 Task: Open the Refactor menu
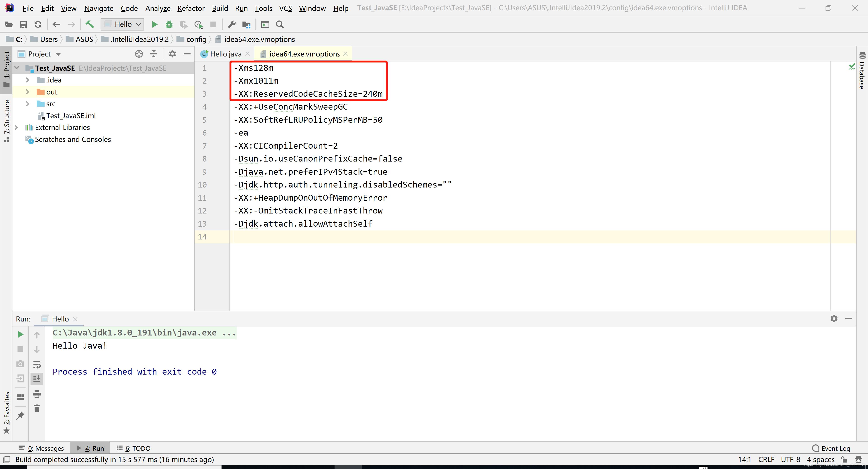click(191, 8)
